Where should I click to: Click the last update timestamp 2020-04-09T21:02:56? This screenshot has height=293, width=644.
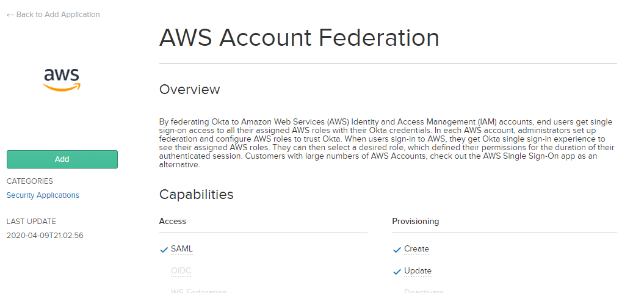[45, 236]
